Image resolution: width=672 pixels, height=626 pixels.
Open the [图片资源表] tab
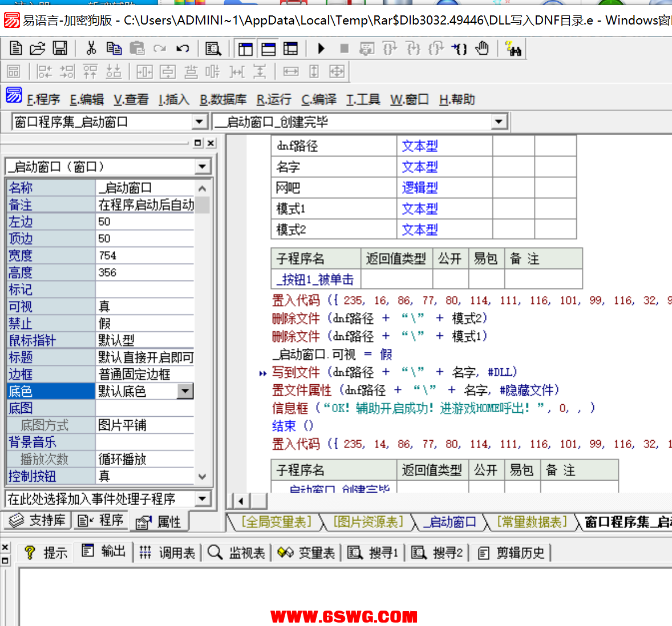coord(369,522)
